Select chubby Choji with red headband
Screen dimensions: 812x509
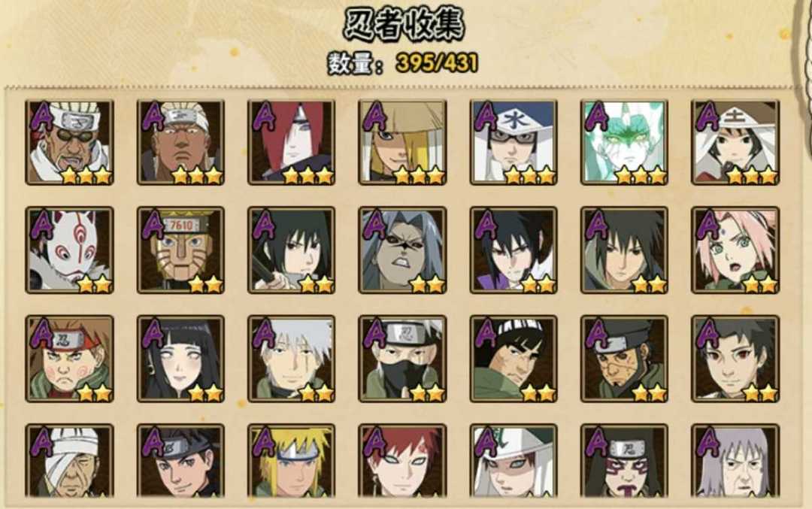coord(69,359)
